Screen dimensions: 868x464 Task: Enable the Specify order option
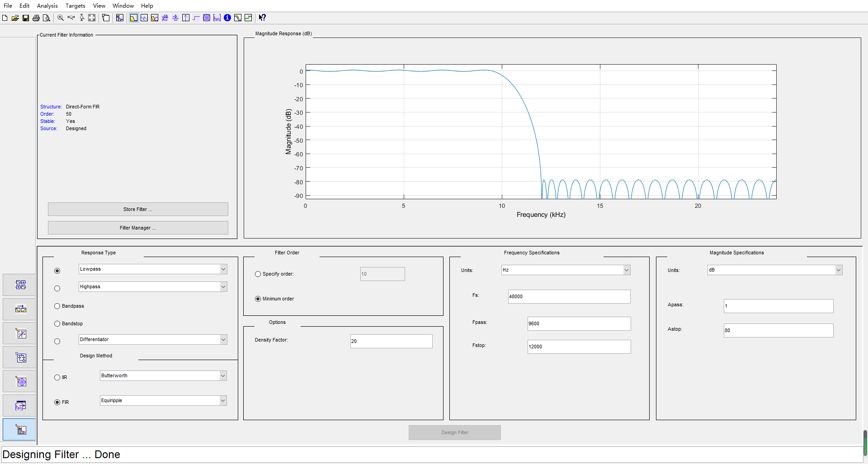pyautogui.click(x=258, y=274)
